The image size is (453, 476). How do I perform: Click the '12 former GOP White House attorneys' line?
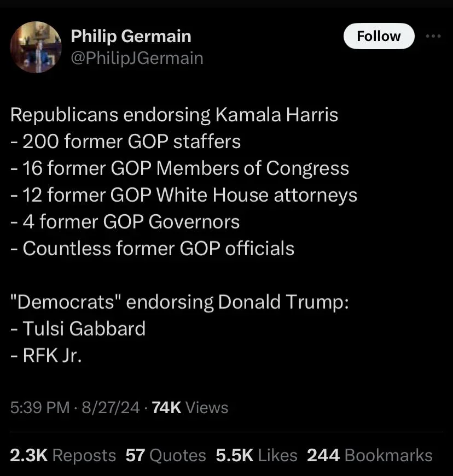pyautogui.click(x=184, y=195)
